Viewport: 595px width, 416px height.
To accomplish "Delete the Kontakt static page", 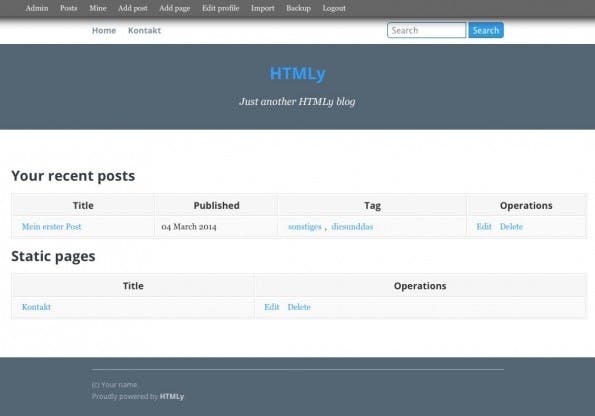I will tap(299, 307).
